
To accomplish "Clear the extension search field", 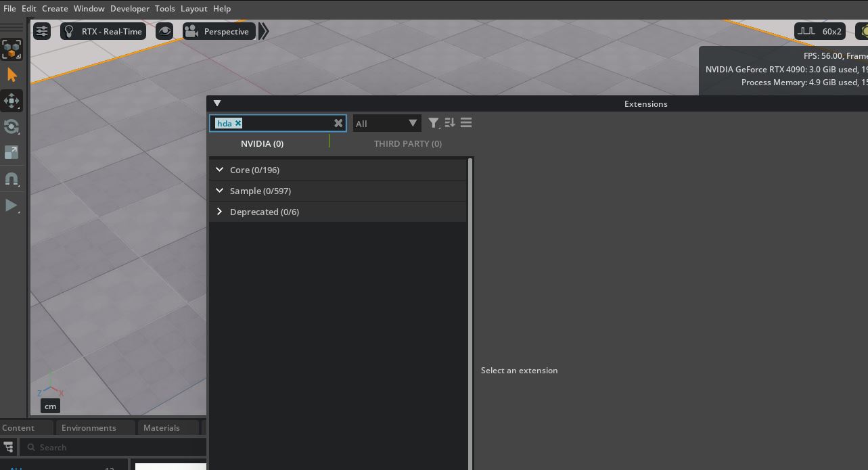I will [338, 123].
